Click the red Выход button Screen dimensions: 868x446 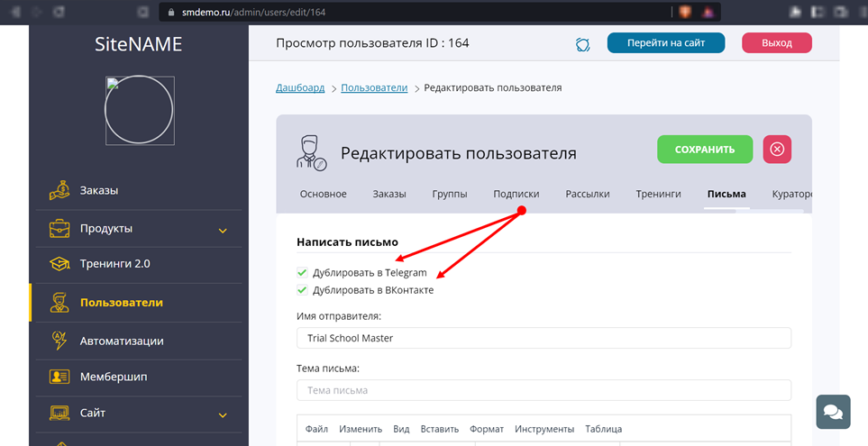tap(777, 42)
